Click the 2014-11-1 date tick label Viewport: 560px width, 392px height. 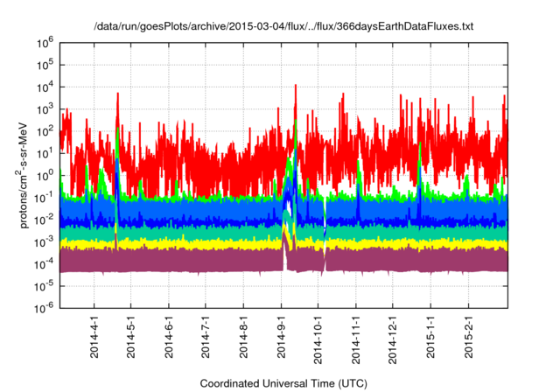(x=356, y=339)
